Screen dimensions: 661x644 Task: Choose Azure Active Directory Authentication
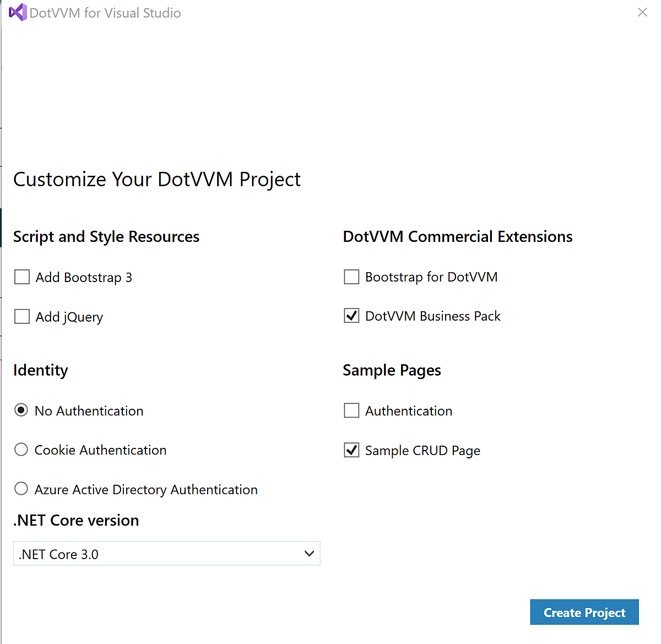[20, 488]
